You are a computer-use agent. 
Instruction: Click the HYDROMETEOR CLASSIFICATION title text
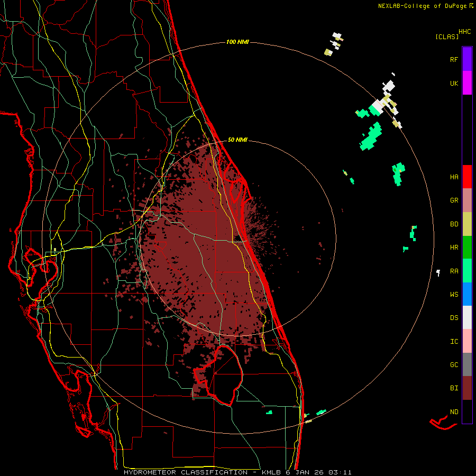[186, 472]
